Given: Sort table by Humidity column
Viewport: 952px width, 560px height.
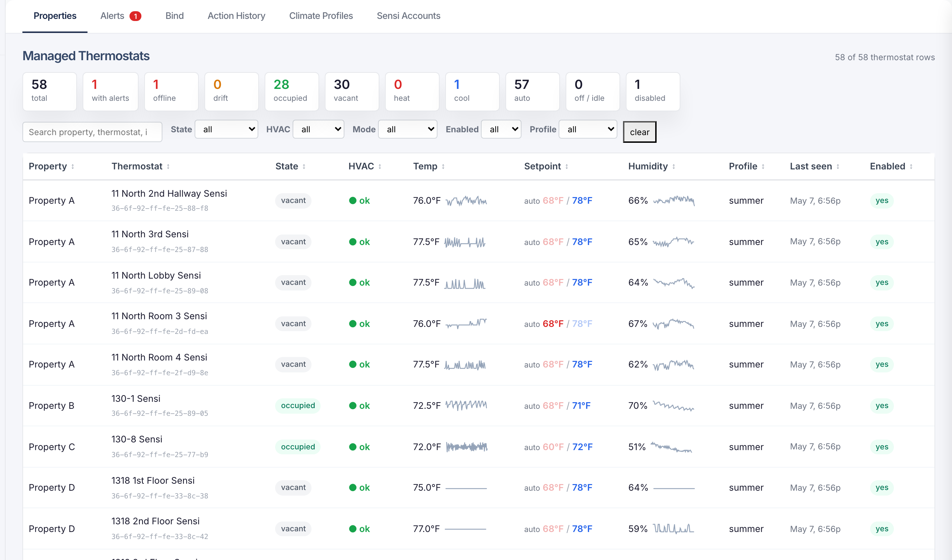Looking at the screenshot, I should [651, 166].
